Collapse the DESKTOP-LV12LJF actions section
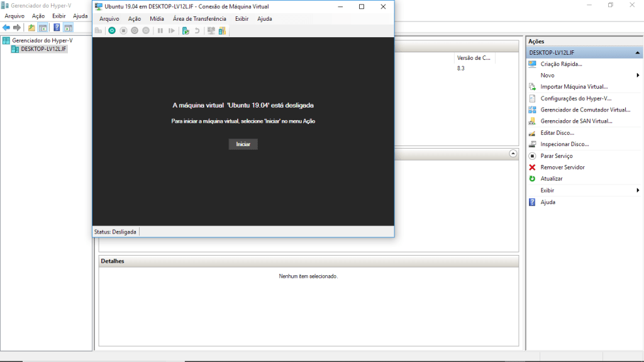 click(638, 53)
